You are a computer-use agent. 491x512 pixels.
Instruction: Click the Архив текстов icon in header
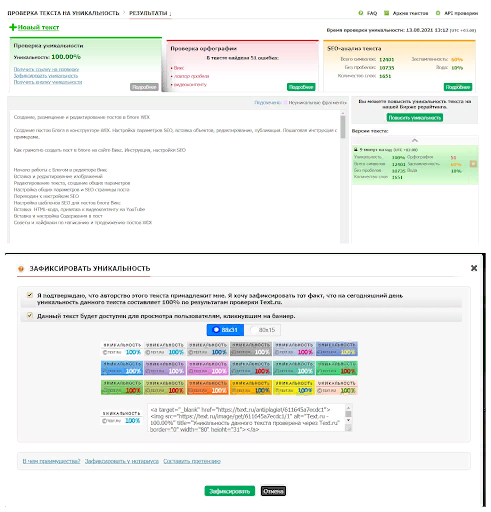pyautogui.click(x=386, y=13)
